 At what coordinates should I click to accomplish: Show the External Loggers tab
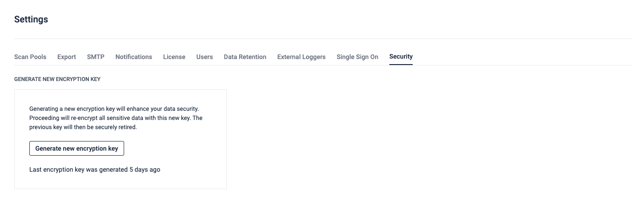pyautogui.click(x=301, y=57)
